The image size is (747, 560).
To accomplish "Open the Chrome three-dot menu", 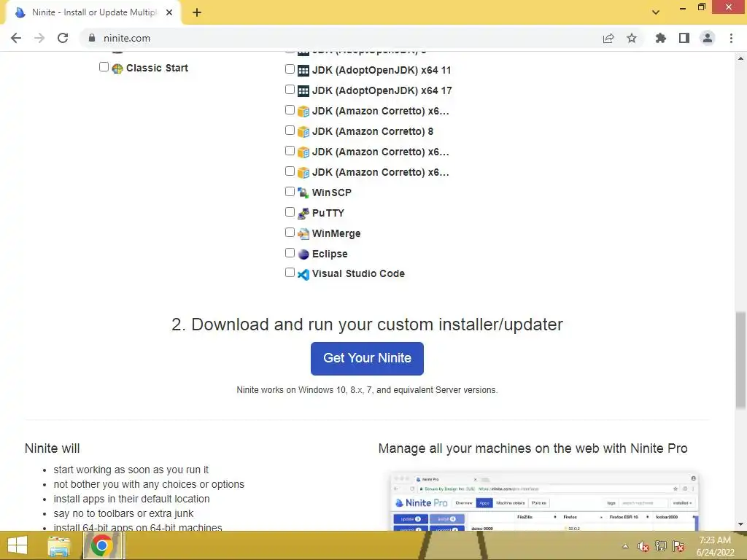I will pyautogui.click(x=731, y=38).
